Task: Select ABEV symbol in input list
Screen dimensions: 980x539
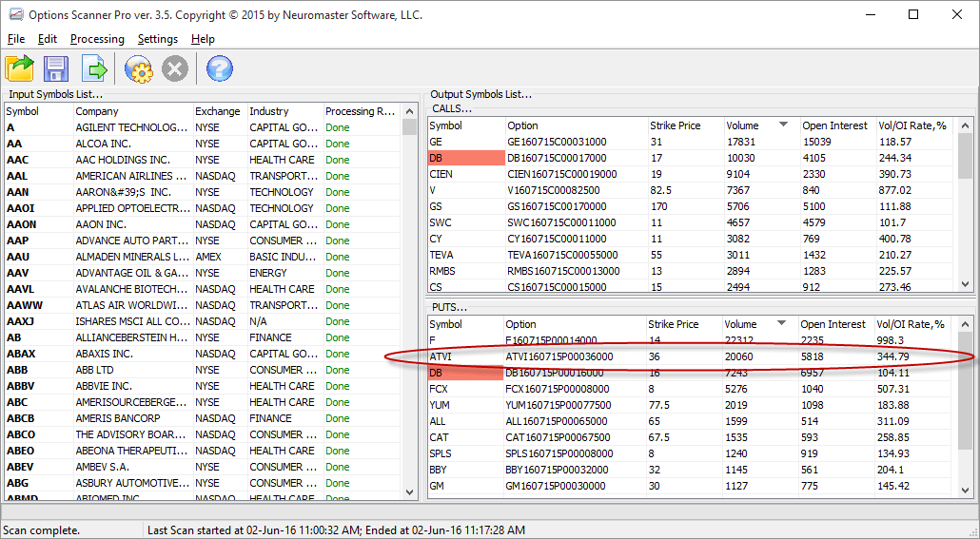Action: pos(20,467)
